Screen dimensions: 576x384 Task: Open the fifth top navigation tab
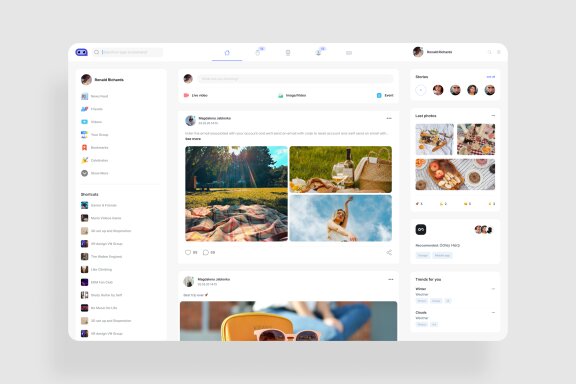(x=349, y=53)
